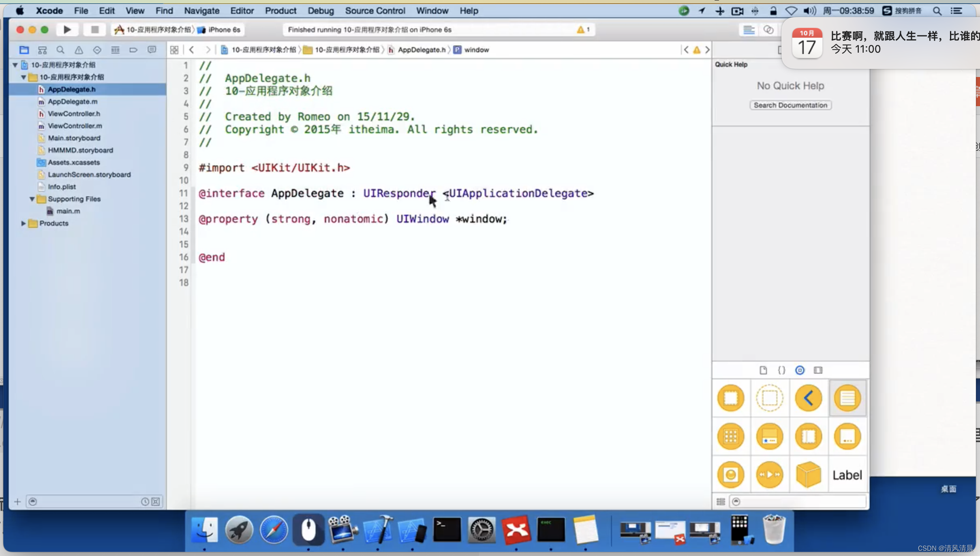This screenshot has height=556, width=980.
Task: Toggle recently modified files filter
Action: pyautogui.click(x=145, y=502)
